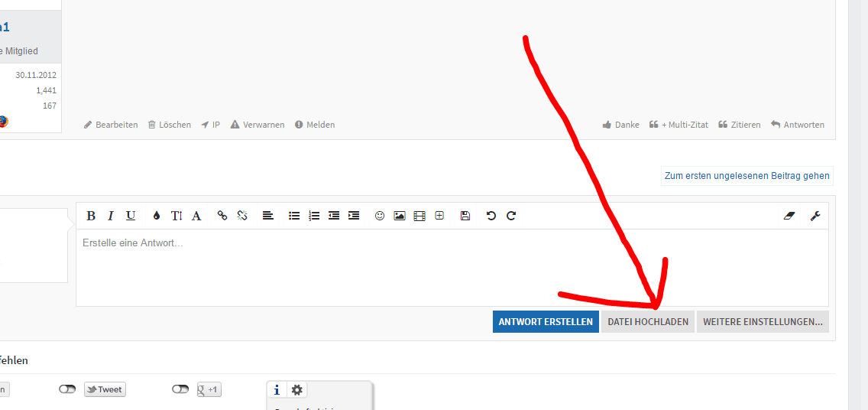Image resolution: width=868 pixels, height=410 pixels.
Task: Click Löschen to delete the post
Action: pos(170,125)
